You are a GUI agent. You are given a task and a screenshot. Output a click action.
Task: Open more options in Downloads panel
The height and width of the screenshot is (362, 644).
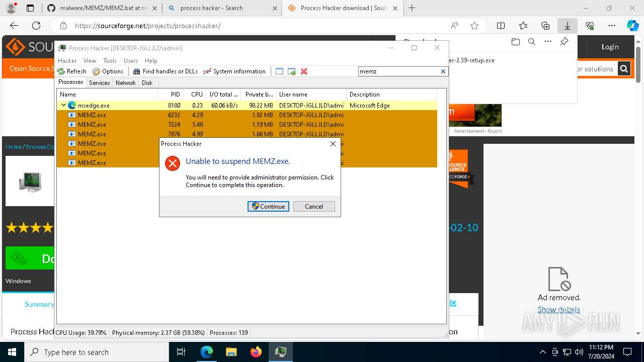(x=548, y=42)
